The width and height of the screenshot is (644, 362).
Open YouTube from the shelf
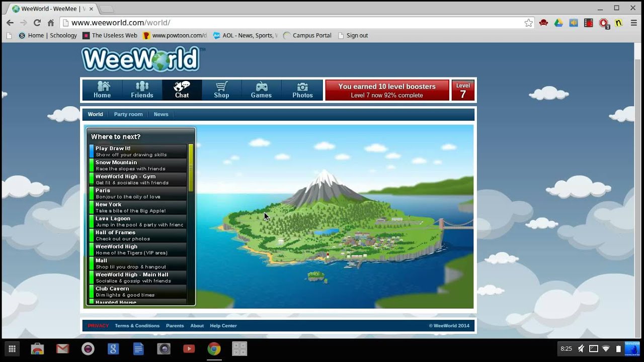(189, 348)
